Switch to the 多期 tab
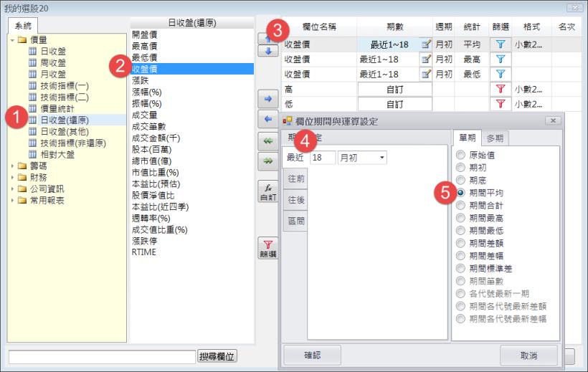588x372 pixels. point(495,138)
